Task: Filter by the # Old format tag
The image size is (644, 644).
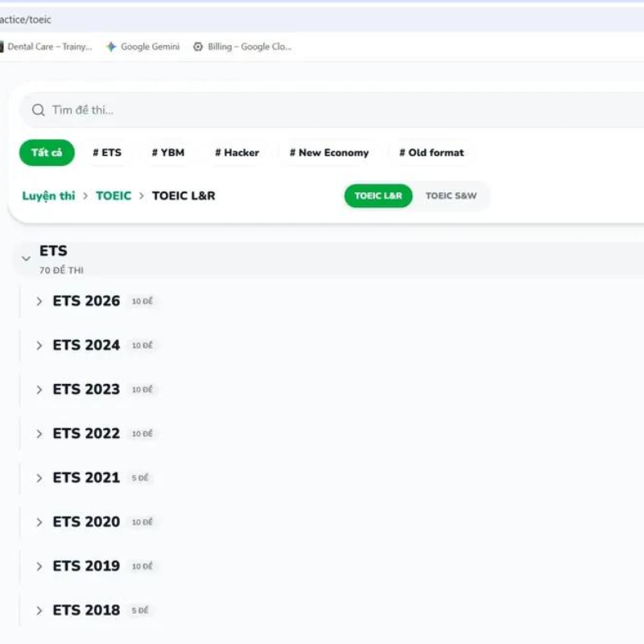Action: [431, 153]
